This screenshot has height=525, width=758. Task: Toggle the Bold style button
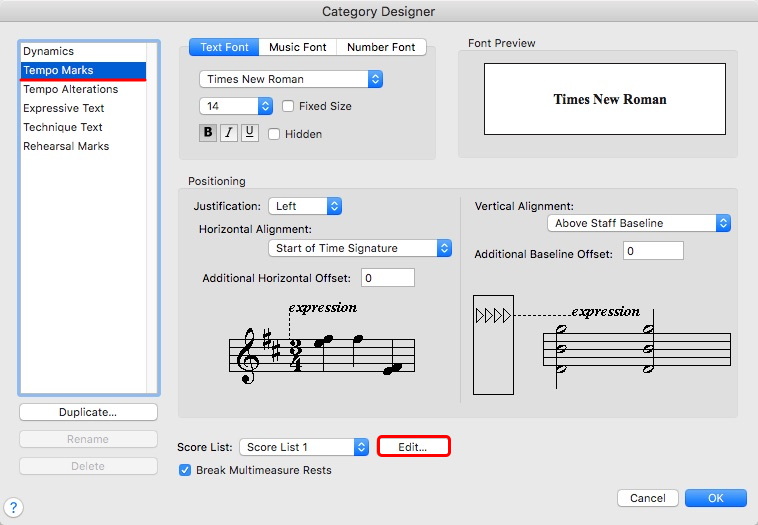pos(208,133)
